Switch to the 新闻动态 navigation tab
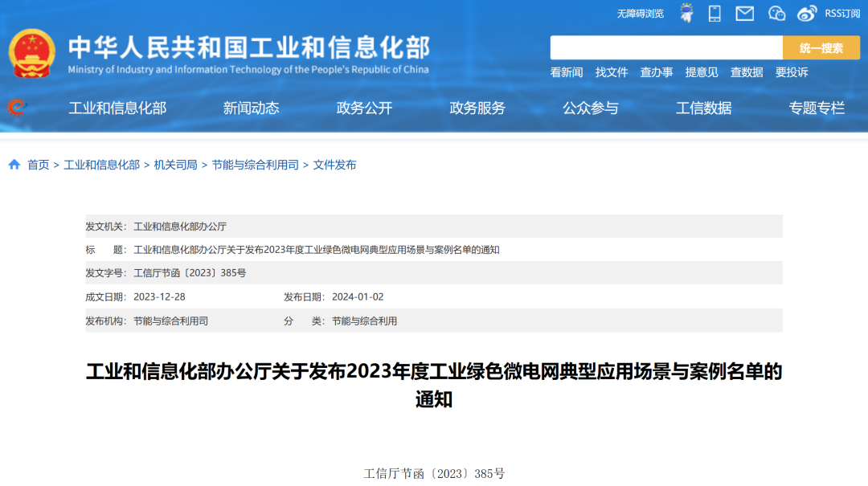The width and height of the screenshot is (868, 486). click(252, 108)
